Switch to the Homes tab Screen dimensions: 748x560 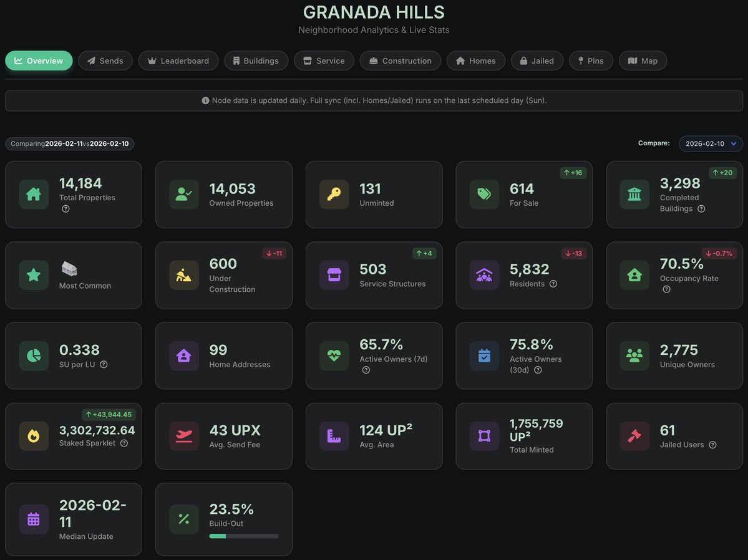tap(475, 60)
